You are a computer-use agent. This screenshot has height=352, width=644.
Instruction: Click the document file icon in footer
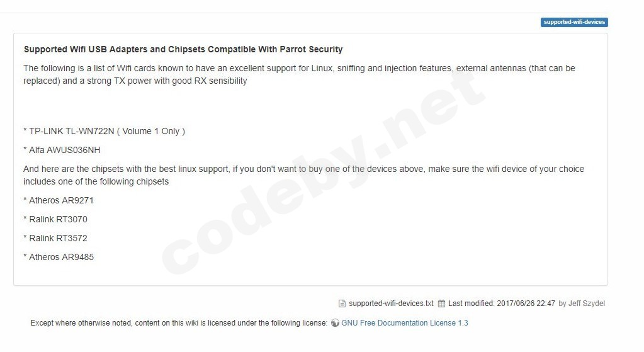tap(342, 304)
